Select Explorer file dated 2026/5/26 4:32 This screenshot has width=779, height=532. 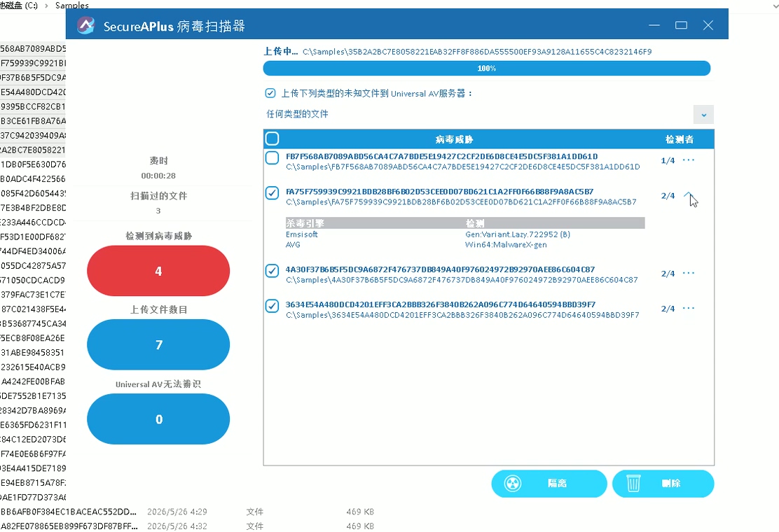point(187,526)
